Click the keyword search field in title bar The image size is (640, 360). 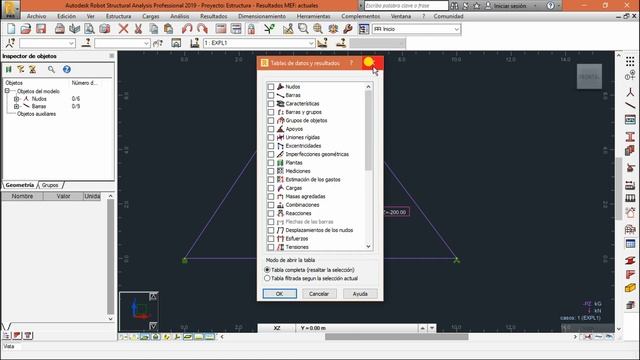[406, 6]
